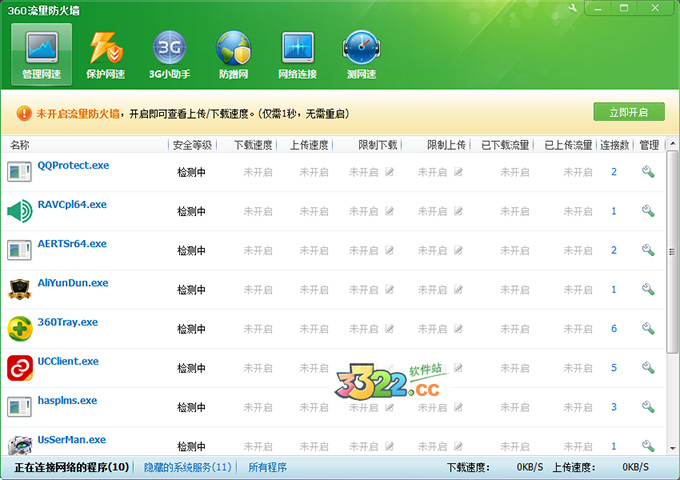This screenshot has height=480, width=680.
Task: Click the vertical scrollbar of process list
Action: pyautogui.click(x=672, y=250)
